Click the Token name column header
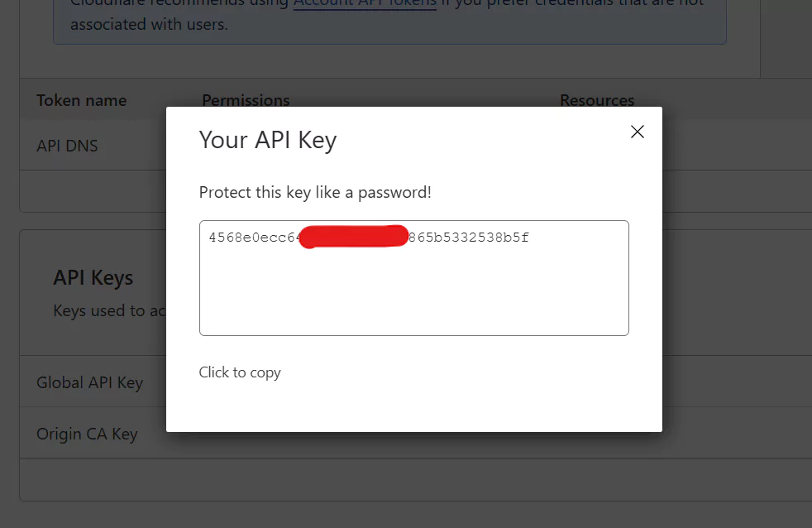Screen dimensions: 812x528 click(81, 100)
